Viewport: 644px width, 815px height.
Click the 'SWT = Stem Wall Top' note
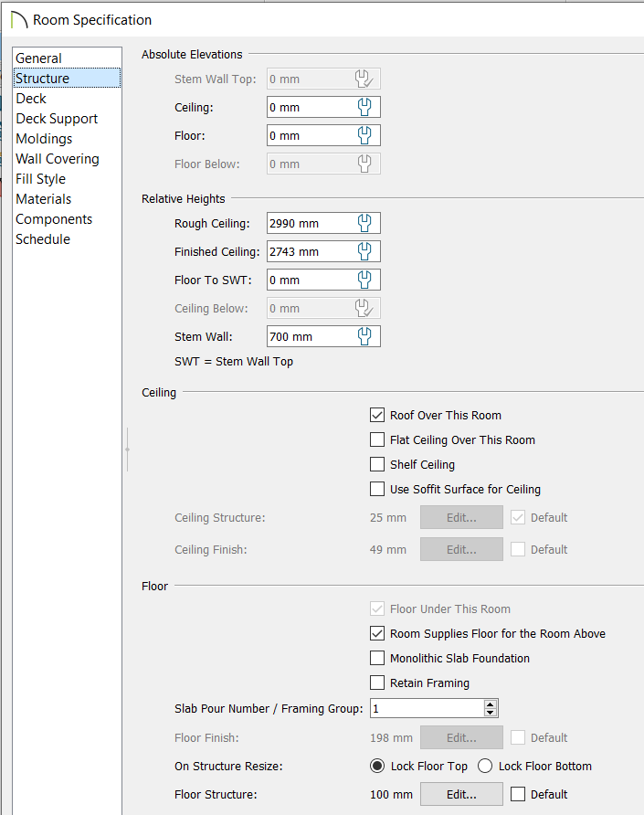pyautogui.click(x=234, y=361)
